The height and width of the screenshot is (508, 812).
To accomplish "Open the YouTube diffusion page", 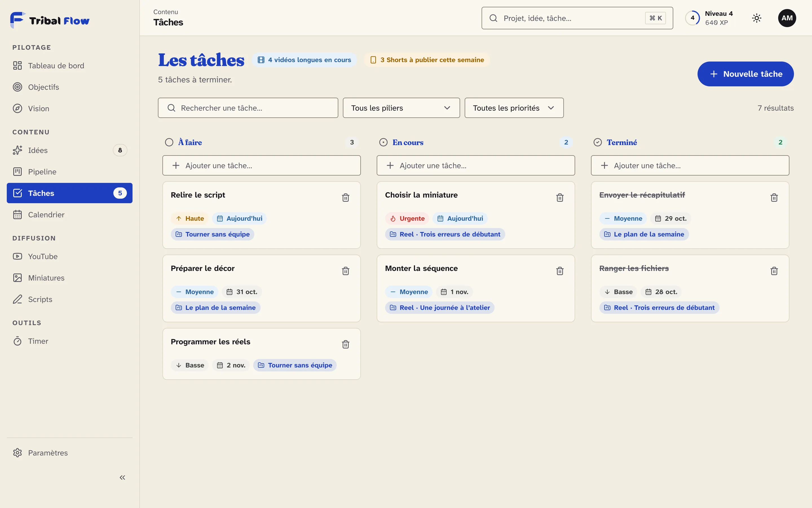I will 69,256.
